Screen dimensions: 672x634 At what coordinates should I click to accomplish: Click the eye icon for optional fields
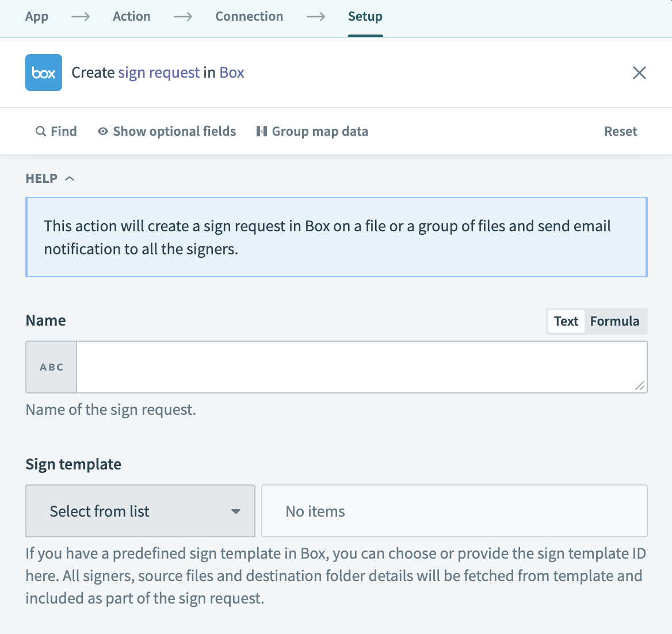tap(103, 131)
